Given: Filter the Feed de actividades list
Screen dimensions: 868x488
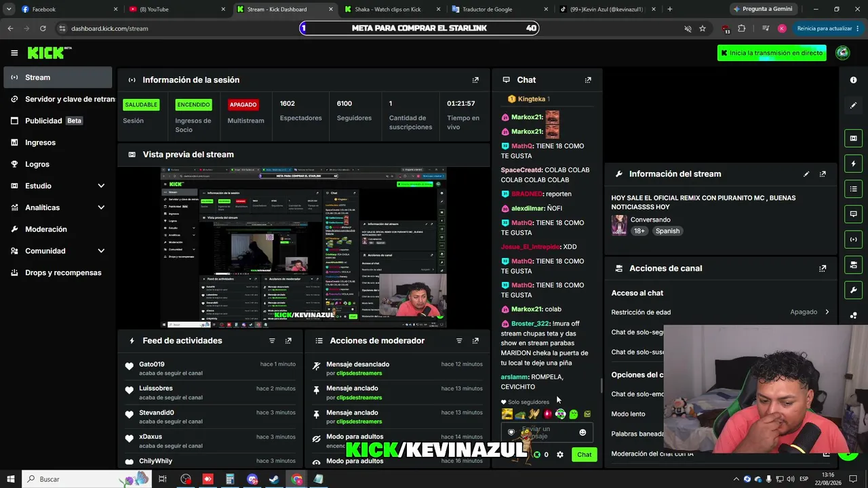Looking at the screenshot, I should click(x=272, y=341).
